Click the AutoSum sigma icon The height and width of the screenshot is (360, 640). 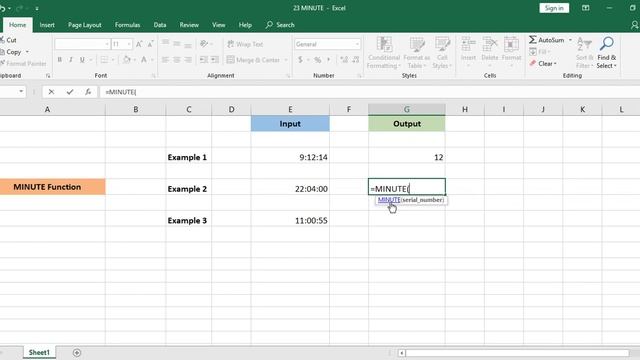[x=533, y=40]
